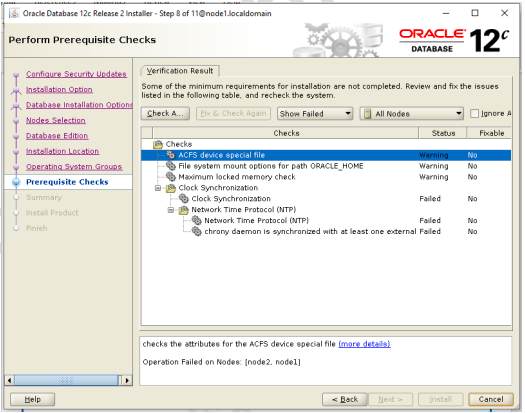This screenshot has height=413, width=525.
Task: Click the gear icon of the Clock Synchronization failed check
Action: [184, 198]
